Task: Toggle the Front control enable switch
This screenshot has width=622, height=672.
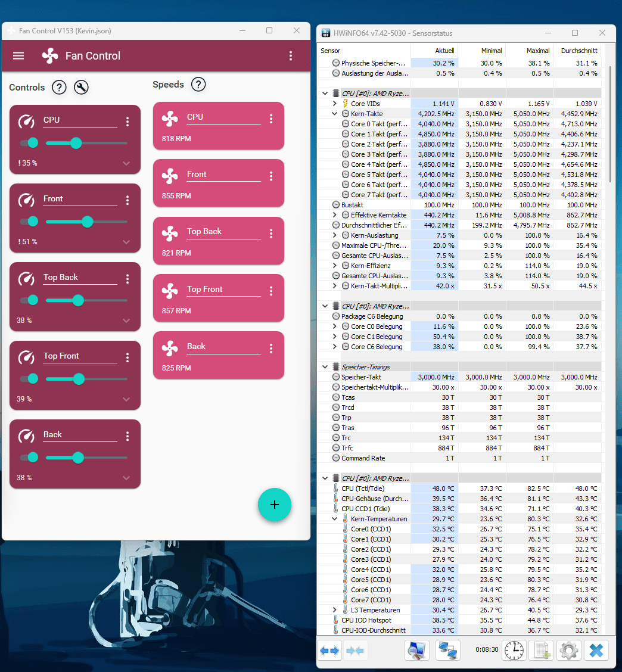Action: [x=29, y=221]
